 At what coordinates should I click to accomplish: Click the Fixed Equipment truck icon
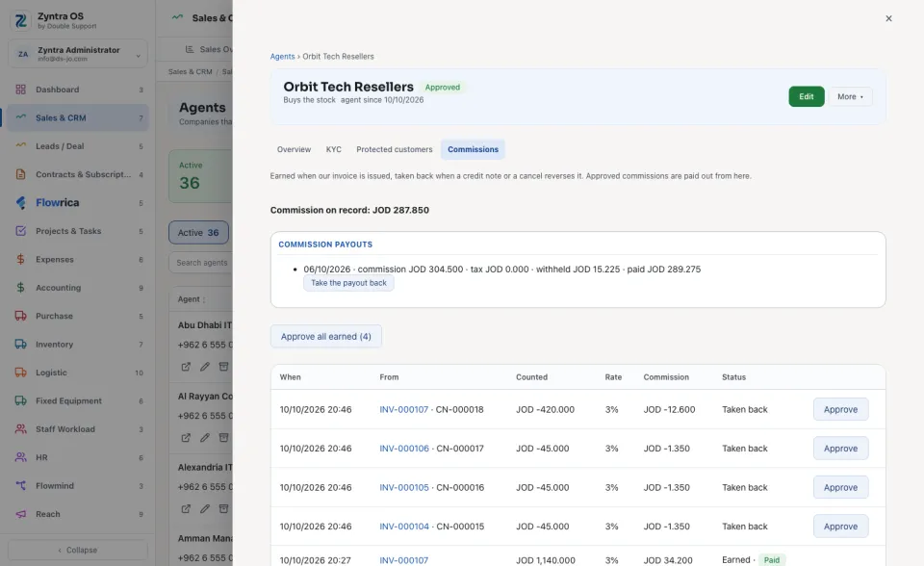20,400
